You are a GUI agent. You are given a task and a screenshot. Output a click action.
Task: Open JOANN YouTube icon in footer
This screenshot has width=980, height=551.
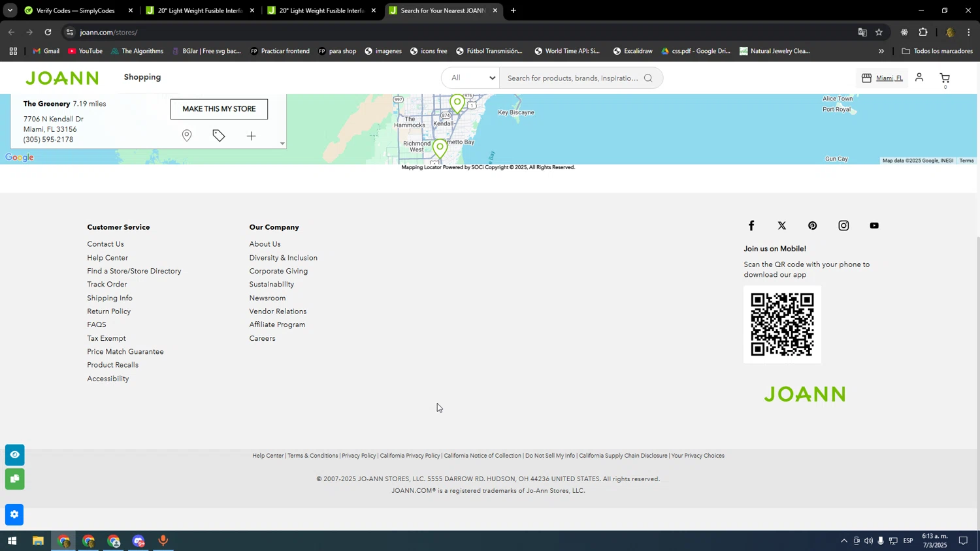pyautogui.click(x=874, y=226)
